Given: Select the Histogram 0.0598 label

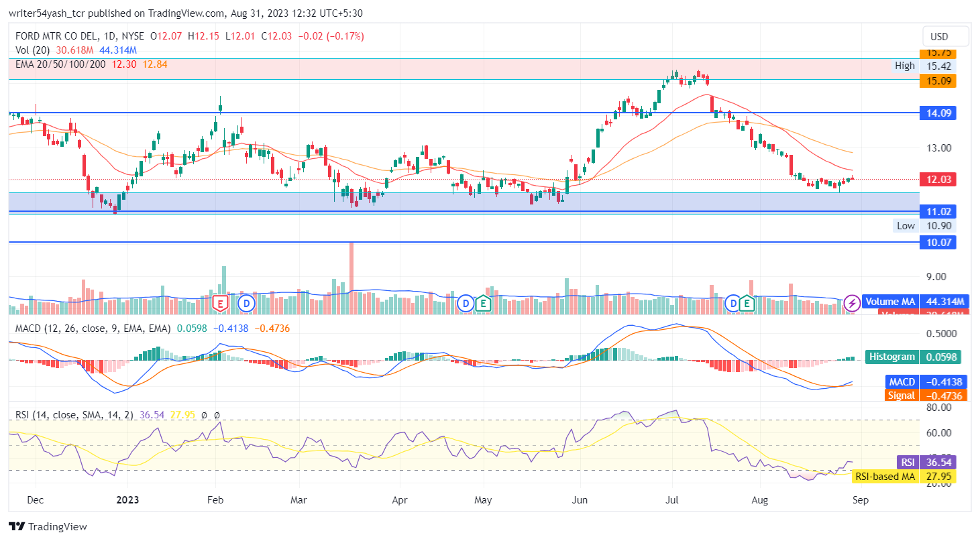Looking at the screenshot, I should 912,357.
